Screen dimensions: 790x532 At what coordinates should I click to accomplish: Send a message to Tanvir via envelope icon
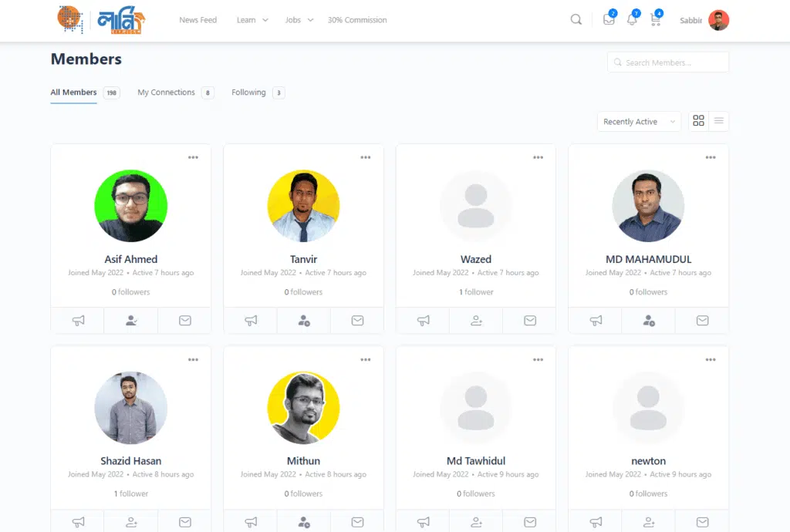(x=357, y=321)
